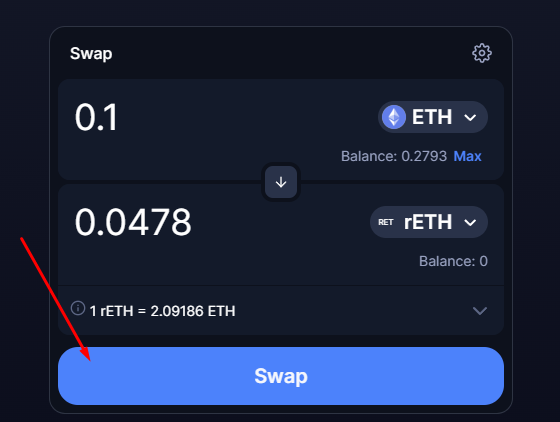Click the ETH token label text
560x422 pixels.
coord(432,117)
